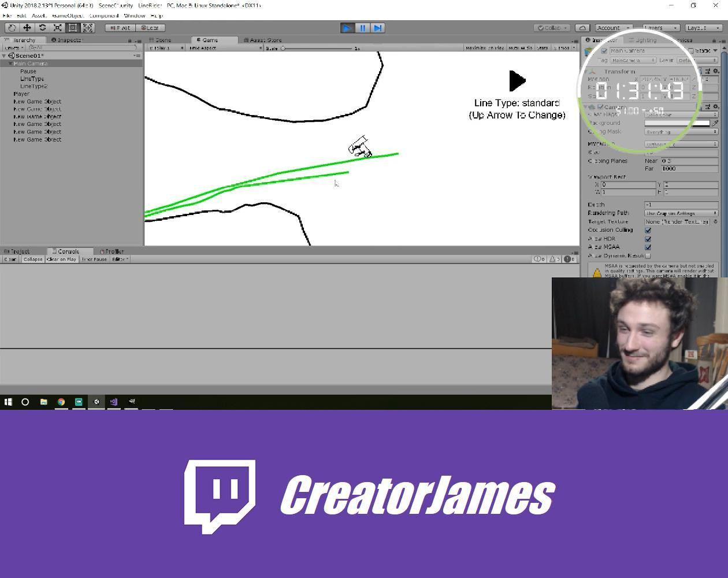
Task: Enable Clear on Play in the Console
Action: tap(61, 259)
